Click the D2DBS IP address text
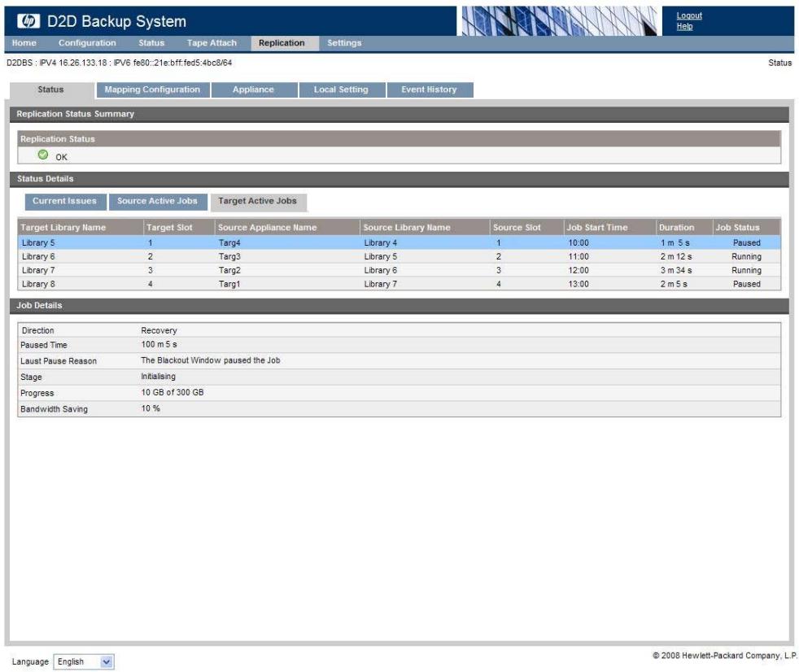Viewport: 799px width, 672px height. (x=120, y=63)
